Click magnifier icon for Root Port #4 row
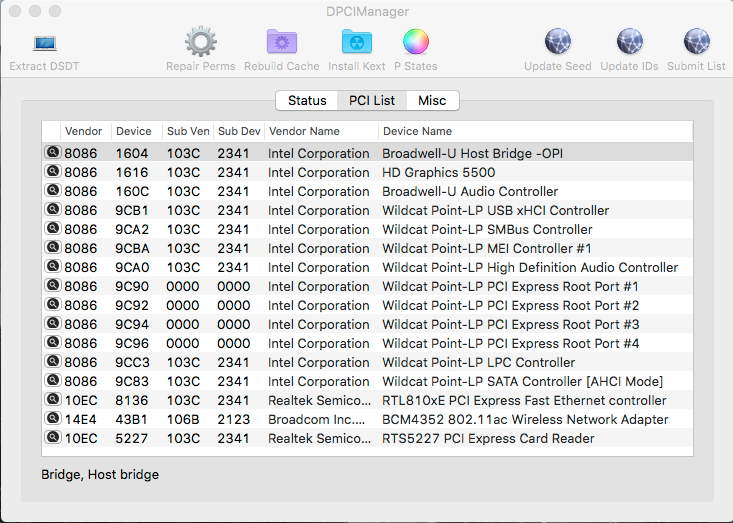This screenshot has height=523, width=733. click(x=53, y=343)
